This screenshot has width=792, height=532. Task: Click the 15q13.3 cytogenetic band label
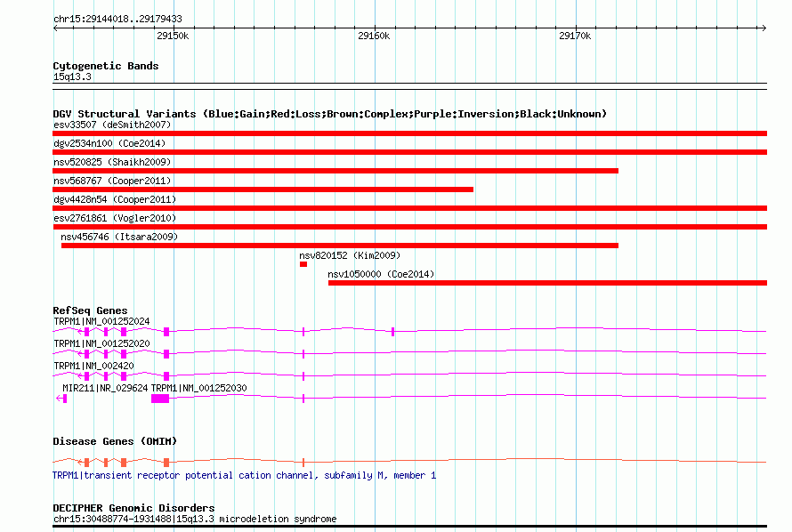(x=72, y=77)
